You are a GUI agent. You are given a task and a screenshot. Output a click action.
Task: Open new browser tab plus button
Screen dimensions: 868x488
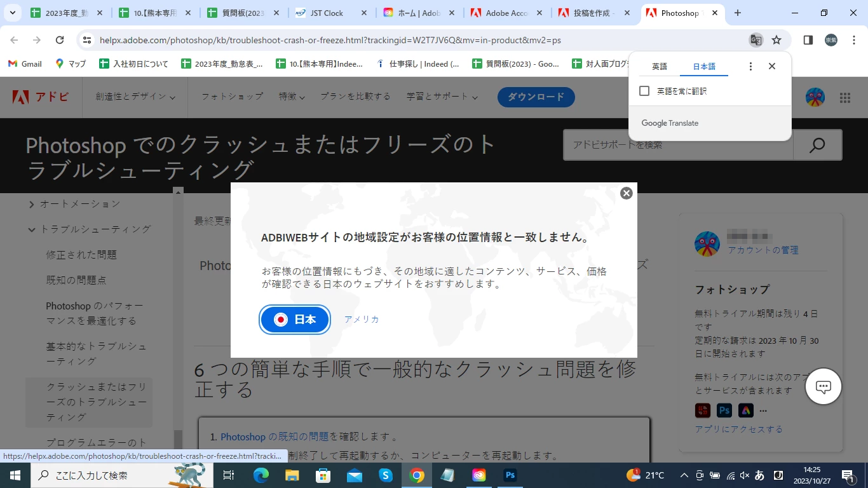point(738,13)
